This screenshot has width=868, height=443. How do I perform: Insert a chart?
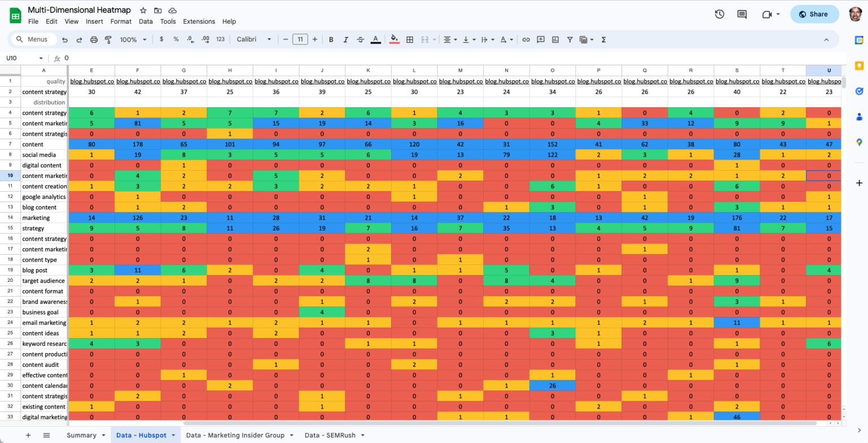click(555, 40)
